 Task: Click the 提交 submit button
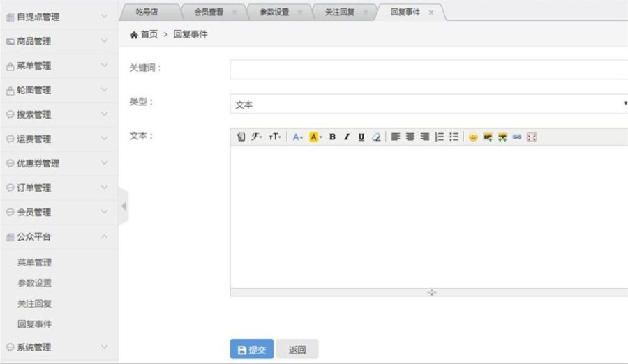251,349
